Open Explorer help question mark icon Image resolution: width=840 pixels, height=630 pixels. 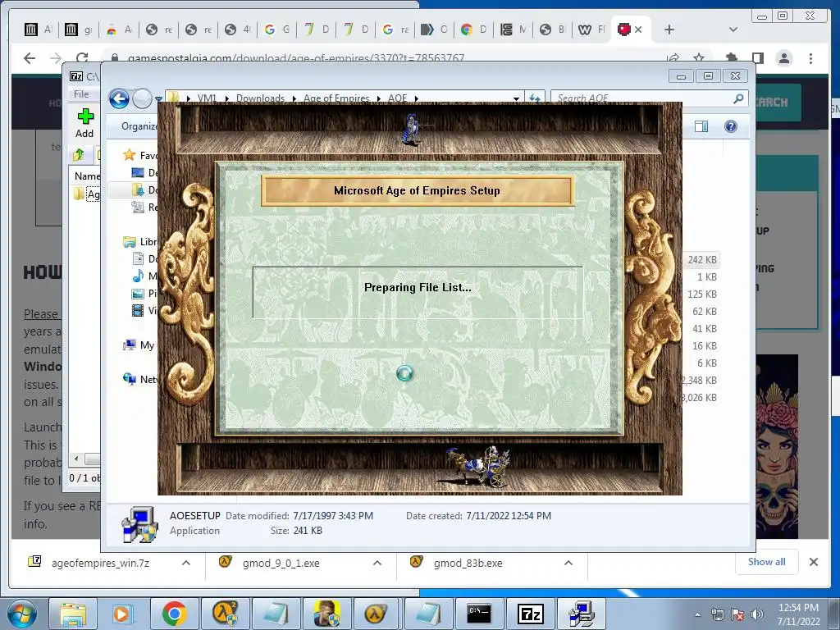click(731, 126)
